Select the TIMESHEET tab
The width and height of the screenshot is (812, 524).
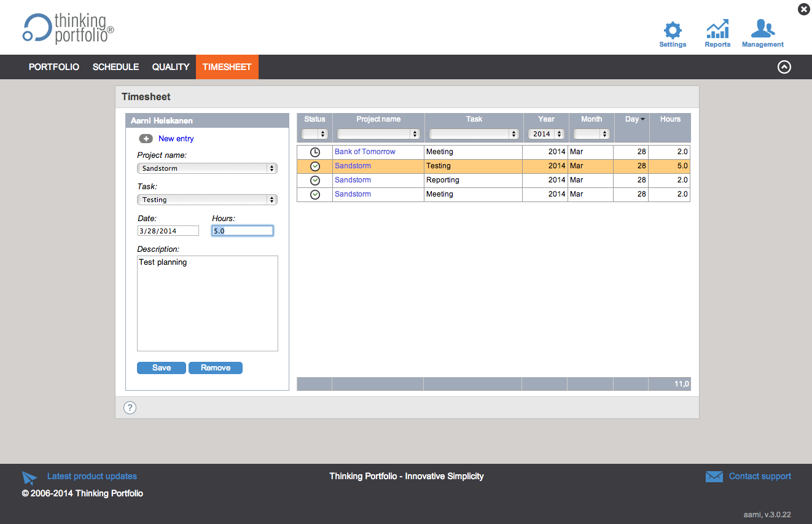227,67
